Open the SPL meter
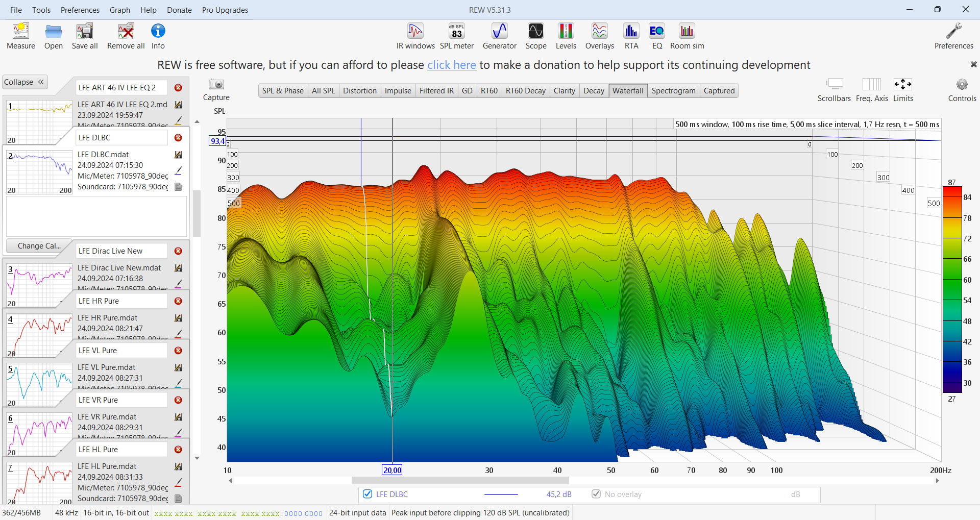980x520 pixels. (x=457, y=36)
